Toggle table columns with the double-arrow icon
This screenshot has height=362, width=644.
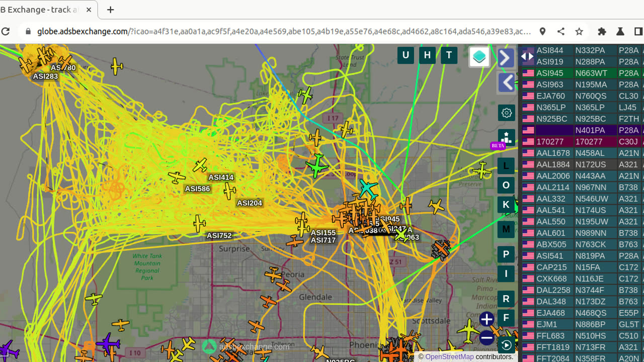(527, 56)
